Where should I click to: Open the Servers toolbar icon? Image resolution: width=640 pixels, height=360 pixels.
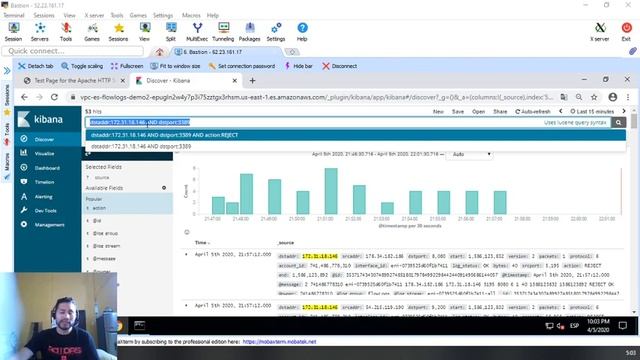pos(40,32)
